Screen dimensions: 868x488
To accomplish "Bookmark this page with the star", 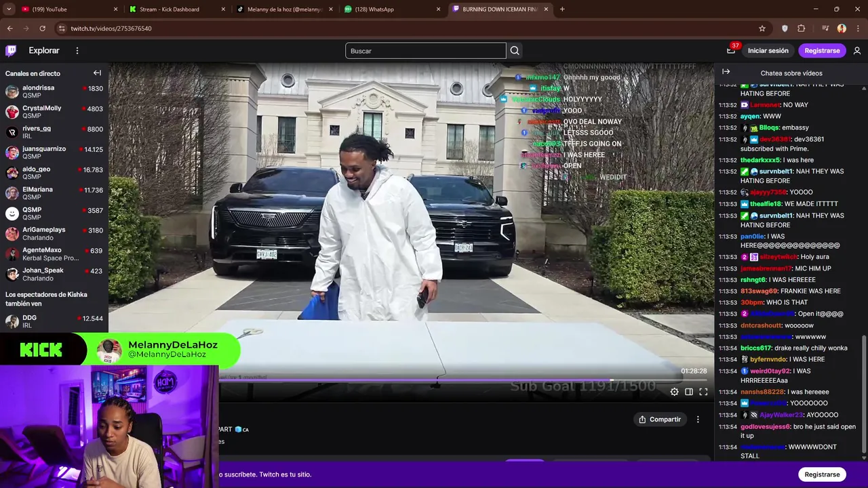I will (x=762, y=28).
